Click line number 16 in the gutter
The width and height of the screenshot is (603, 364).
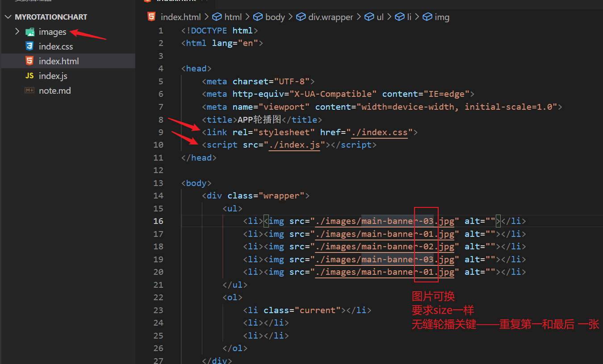[x=158, y=221]
